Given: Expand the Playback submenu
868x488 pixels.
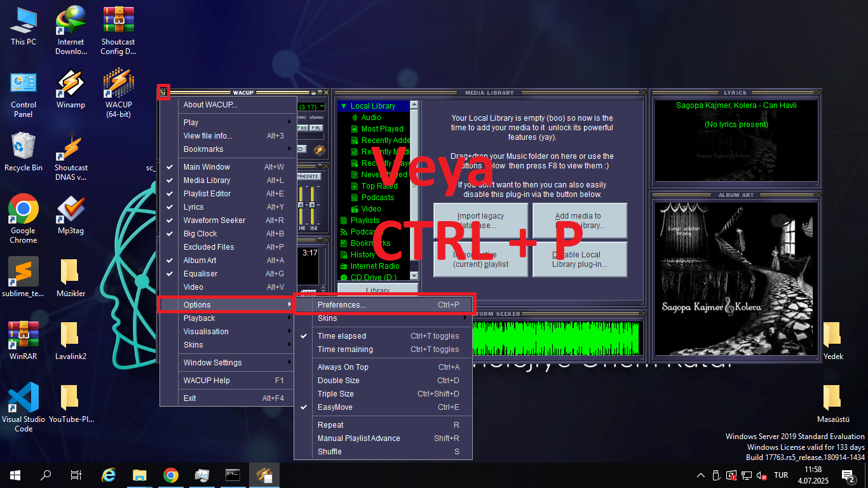Looking at the screenshot, I should (x=227, y=318).
